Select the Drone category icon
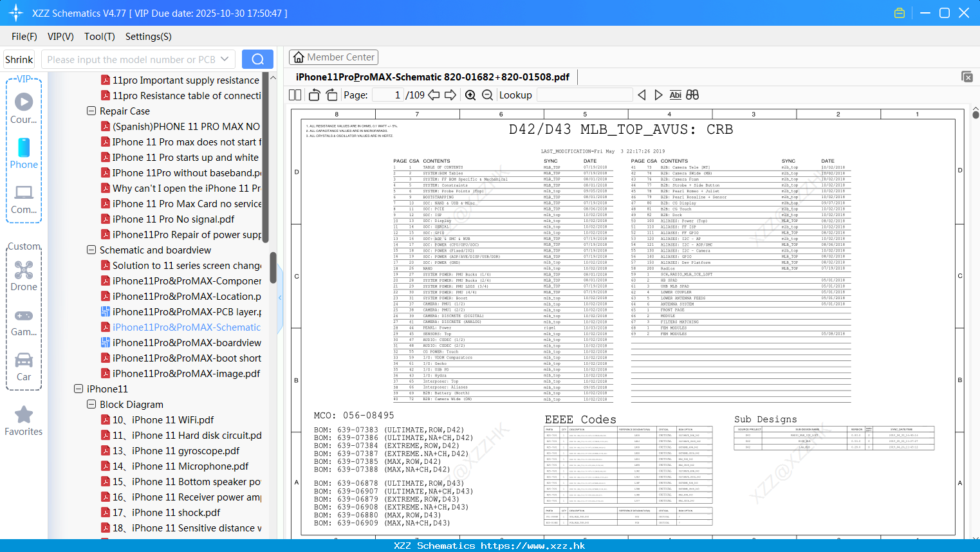Image resolution: width=980 pixels, height=552 pixels. tap(24, 276)
